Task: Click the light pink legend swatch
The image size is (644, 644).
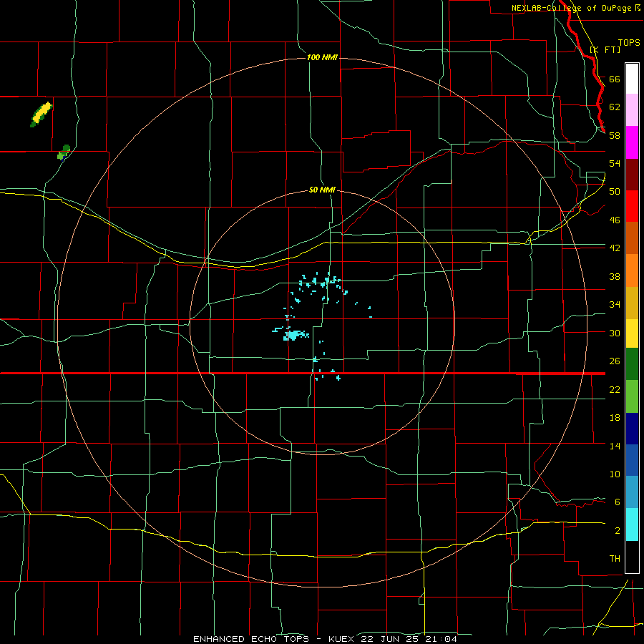Action: point(632,110)
